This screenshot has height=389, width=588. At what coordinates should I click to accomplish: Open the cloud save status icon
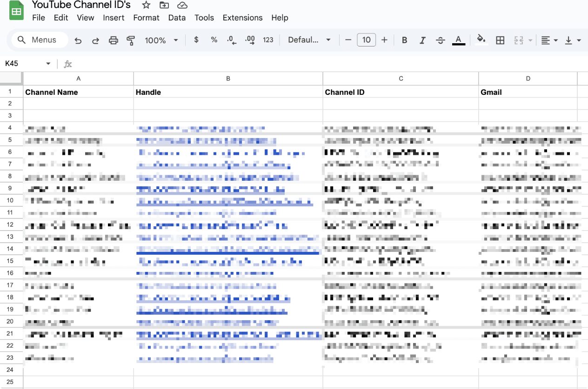[x=182, y=5]
